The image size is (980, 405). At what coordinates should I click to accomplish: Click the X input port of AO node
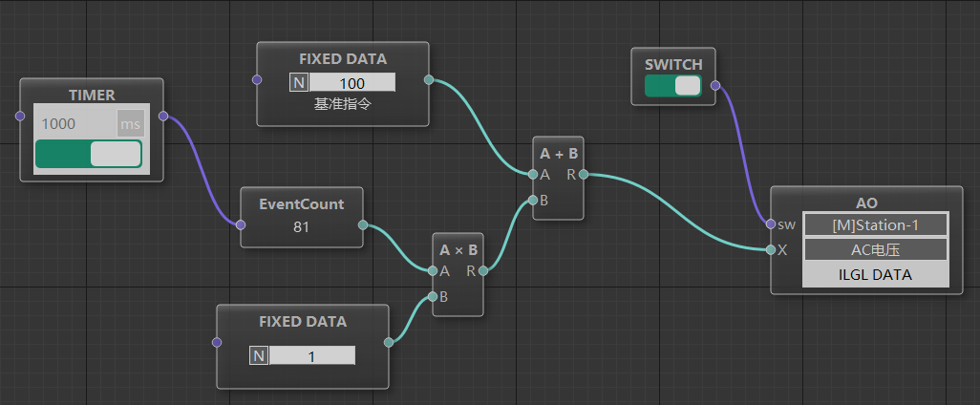pyautogui.click(x=770, y=250)
